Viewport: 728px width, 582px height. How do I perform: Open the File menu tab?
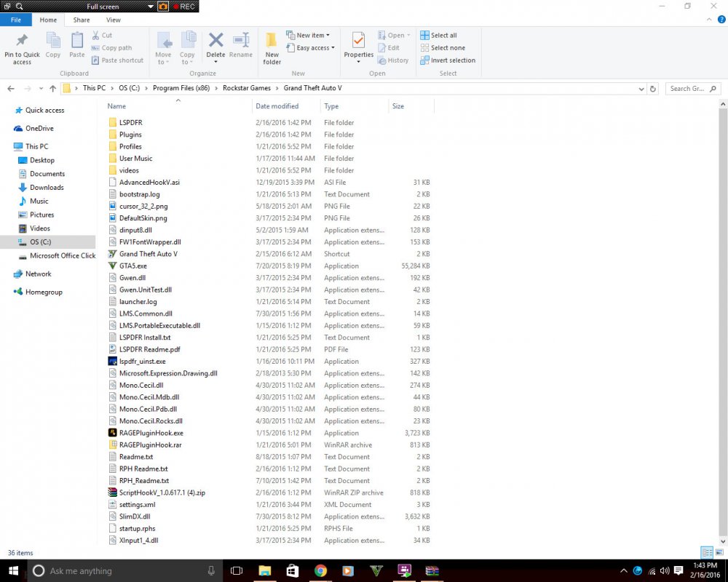click(16, 20)
